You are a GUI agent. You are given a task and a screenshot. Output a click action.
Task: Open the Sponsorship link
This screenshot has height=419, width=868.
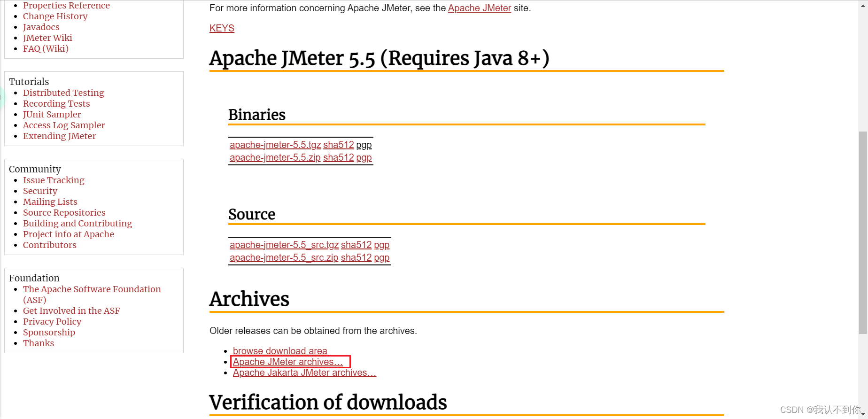point(49,332)
